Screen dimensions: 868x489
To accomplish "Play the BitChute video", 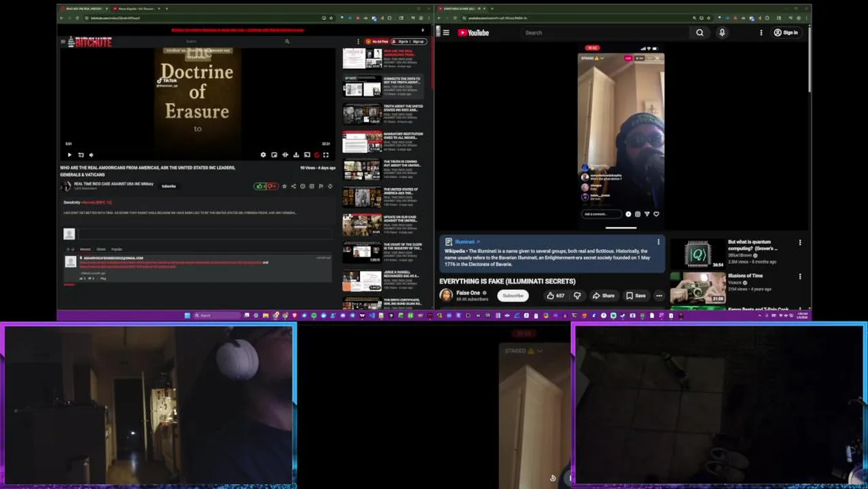I will tap(69, 155).
